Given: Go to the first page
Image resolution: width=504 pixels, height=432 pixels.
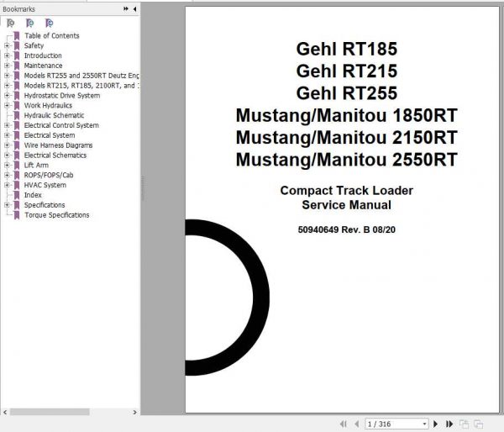Looking at the screenshot, I should (x=344, y=424).
